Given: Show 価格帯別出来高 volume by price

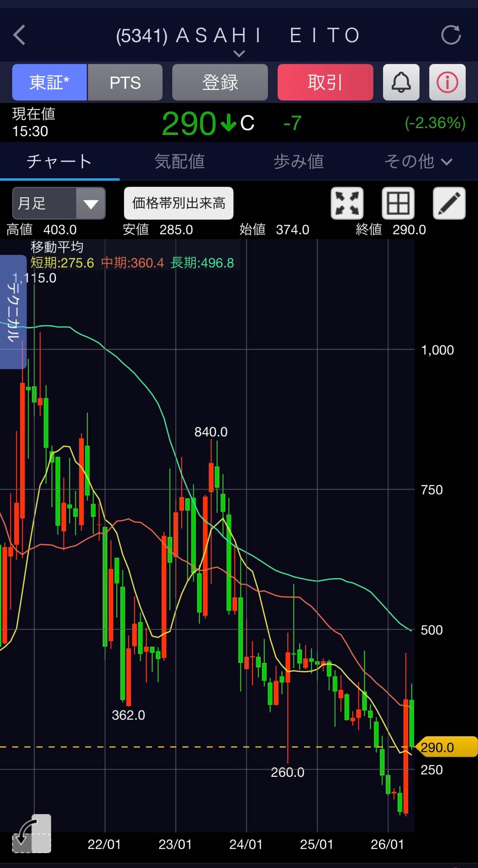Looking at the screenshot, I should 179,203.
